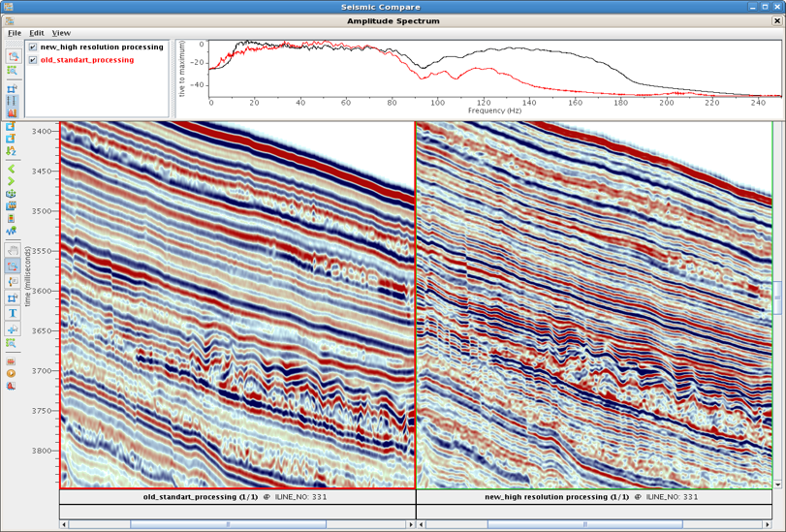Click left scroll arrow under old_standart panel

click(64, 524)
